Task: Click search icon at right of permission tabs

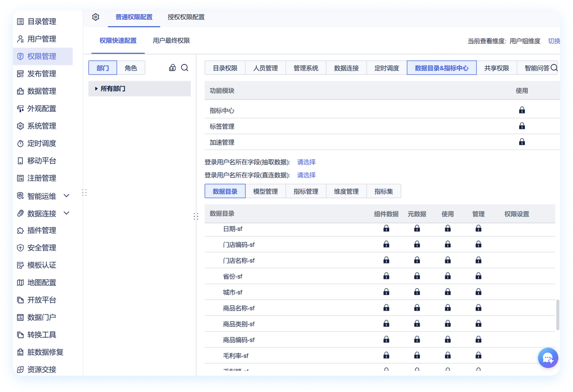Action: [x=554, y=68]
